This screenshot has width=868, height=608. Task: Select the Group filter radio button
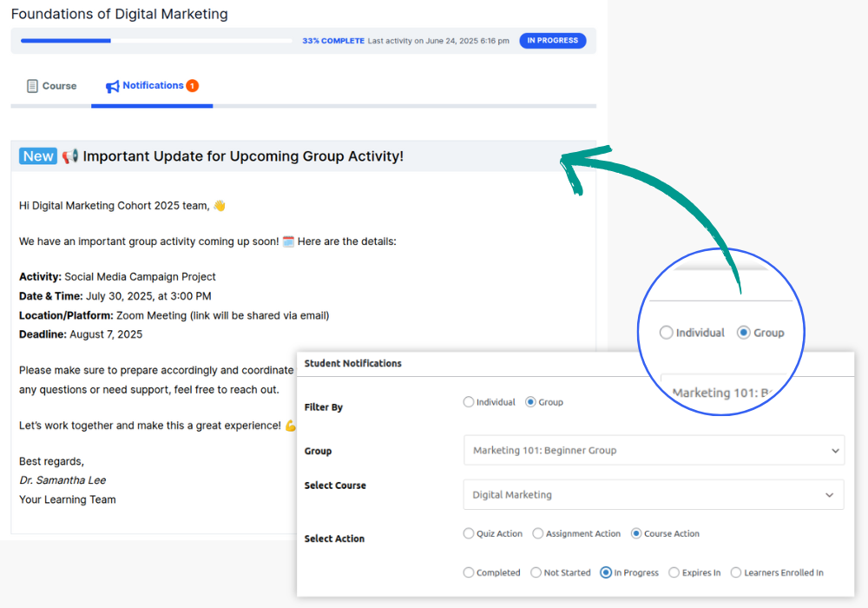(x=530, y=402)
